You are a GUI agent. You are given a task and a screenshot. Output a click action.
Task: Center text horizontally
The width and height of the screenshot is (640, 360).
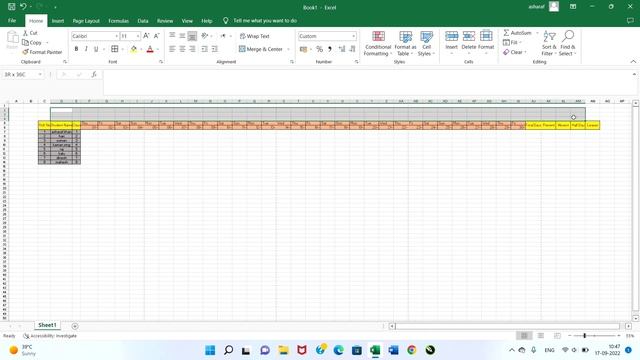pos(182,49)
